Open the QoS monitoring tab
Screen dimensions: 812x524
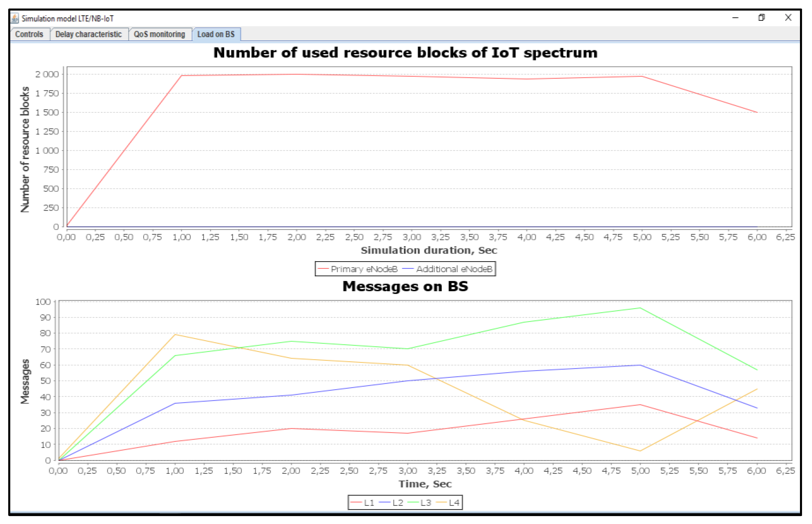click(159, 34)
